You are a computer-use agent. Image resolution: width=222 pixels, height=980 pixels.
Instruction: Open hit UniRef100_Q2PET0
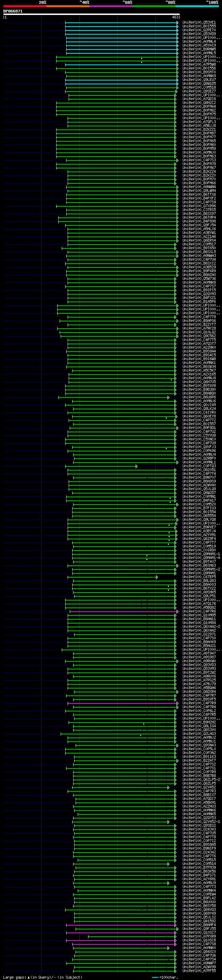click(x=199, y=30)
